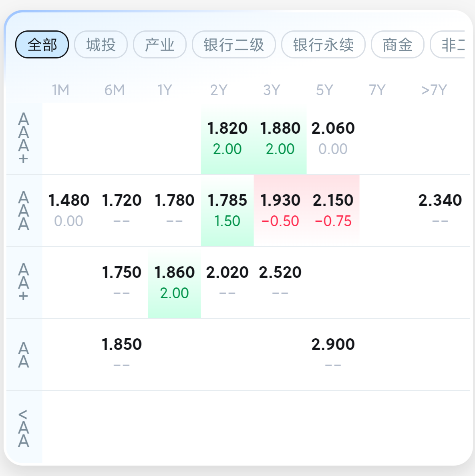Switch to the 城投 tab
The height and width of the screenshot is (476, 475).
[x=101, y=44]
